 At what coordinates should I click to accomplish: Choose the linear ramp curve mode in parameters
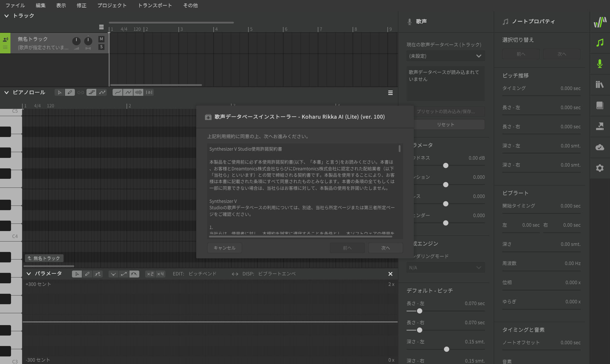[x=124, y=274]
